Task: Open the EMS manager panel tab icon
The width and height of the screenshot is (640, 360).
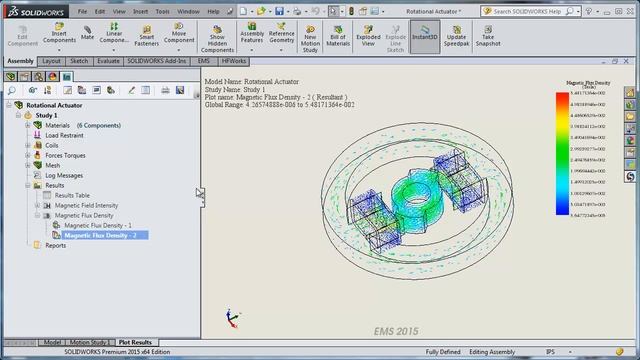Action: click(67, 76)
